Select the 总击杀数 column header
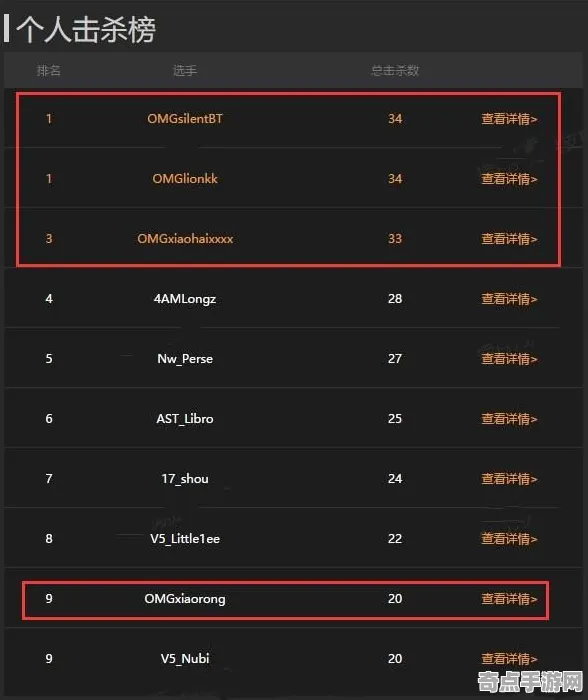588x700 pixels. pos(395,71)
